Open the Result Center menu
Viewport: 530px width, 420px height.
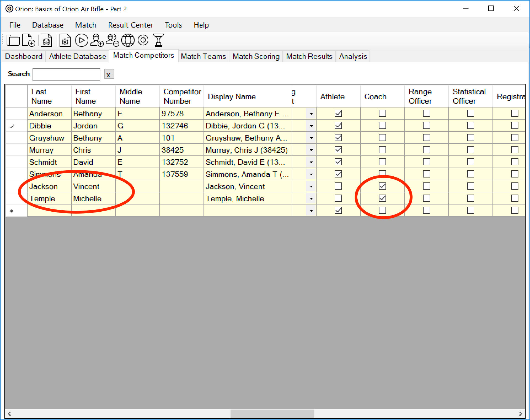click(130, 25)
